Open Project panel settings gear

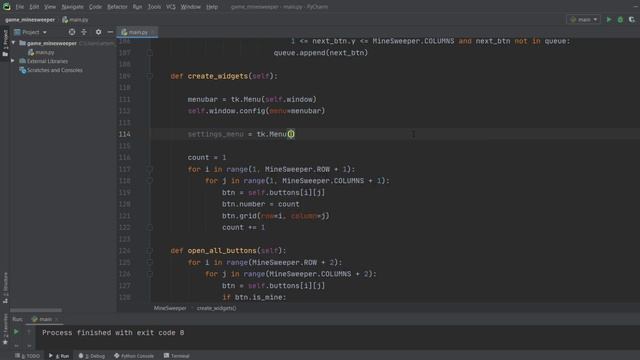point(98,32)
